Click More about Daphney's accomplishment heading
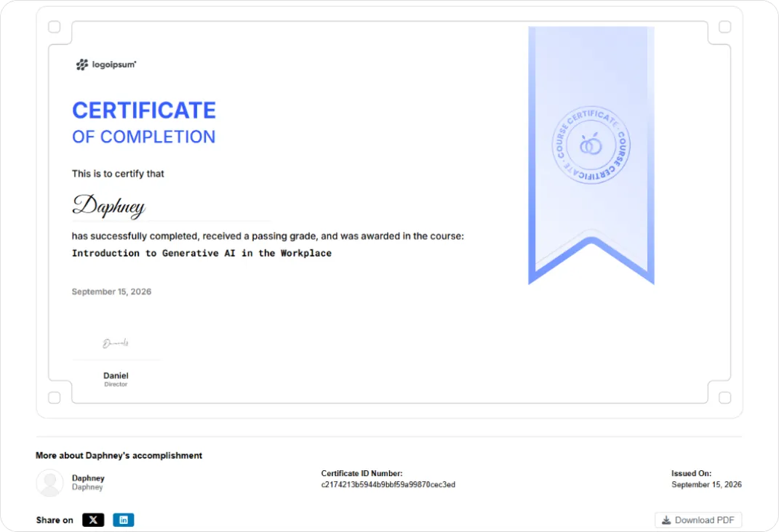 [119, 456]
